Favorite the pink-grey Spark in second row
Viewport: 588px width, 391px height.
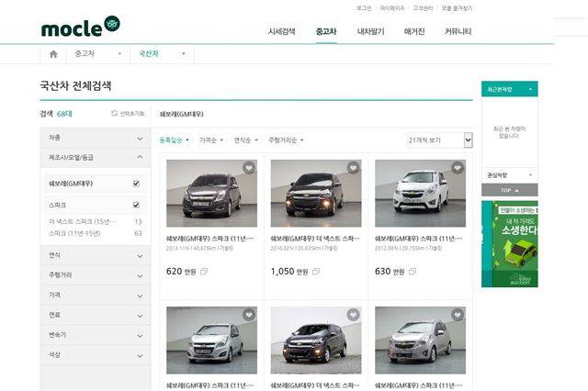pyautogui.click(x=458, y=315)
